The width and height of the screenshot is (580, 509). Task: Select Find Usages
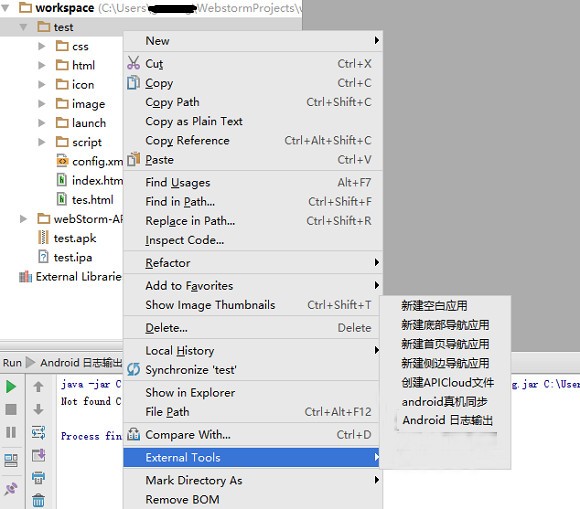253,182
